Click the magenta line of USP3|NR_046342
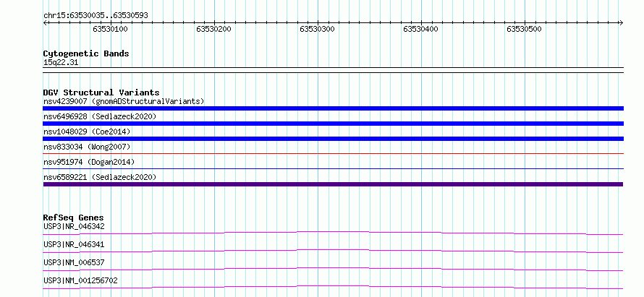Screen dimensions: 644x297 333,233
